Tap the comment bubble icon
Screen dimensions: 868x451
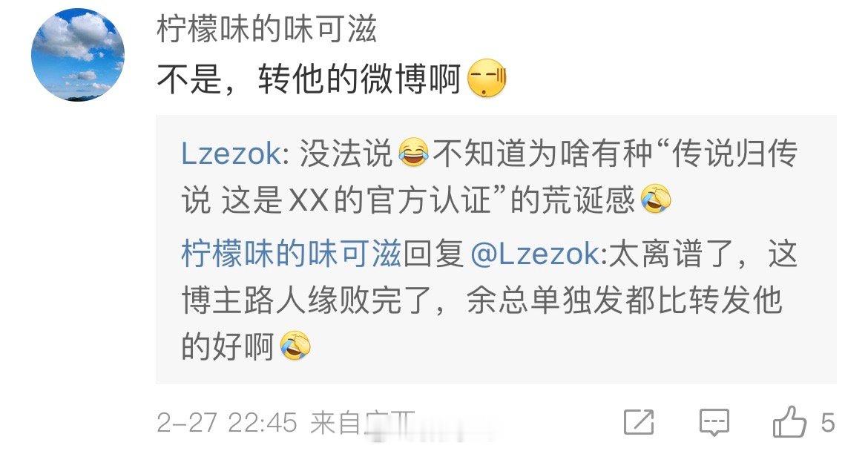coord(714,423)
